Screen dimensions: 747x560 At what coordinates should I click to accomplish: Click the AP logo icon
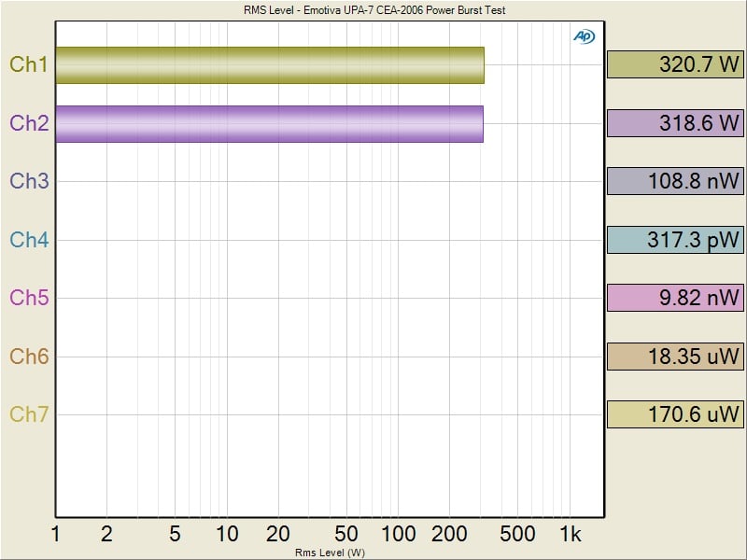(x=584, y=36)
